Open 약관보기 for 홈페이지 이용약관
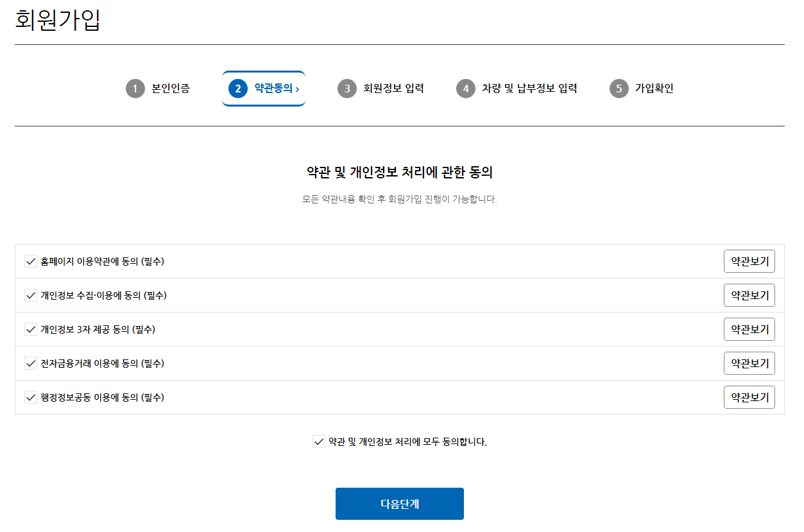This screenshot has height=532, width=804. 749,261
